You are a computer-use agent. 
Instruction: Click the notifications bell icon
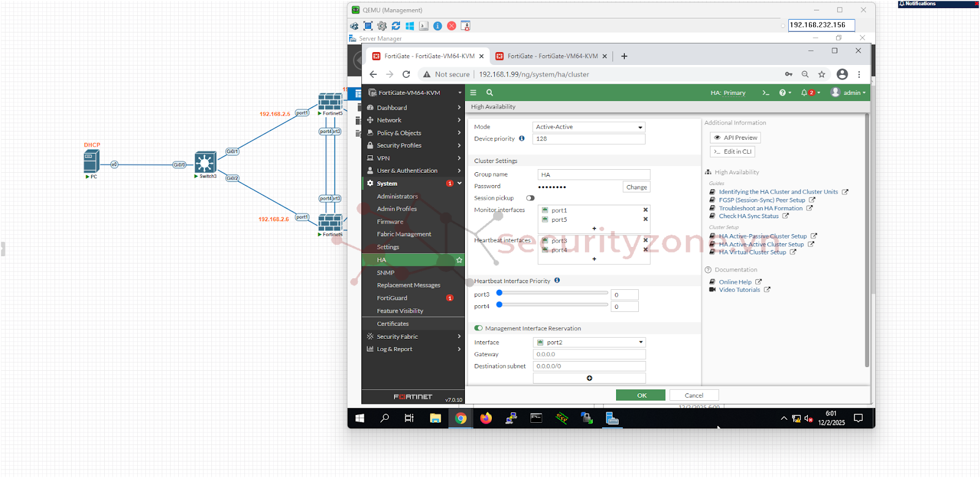804,93
